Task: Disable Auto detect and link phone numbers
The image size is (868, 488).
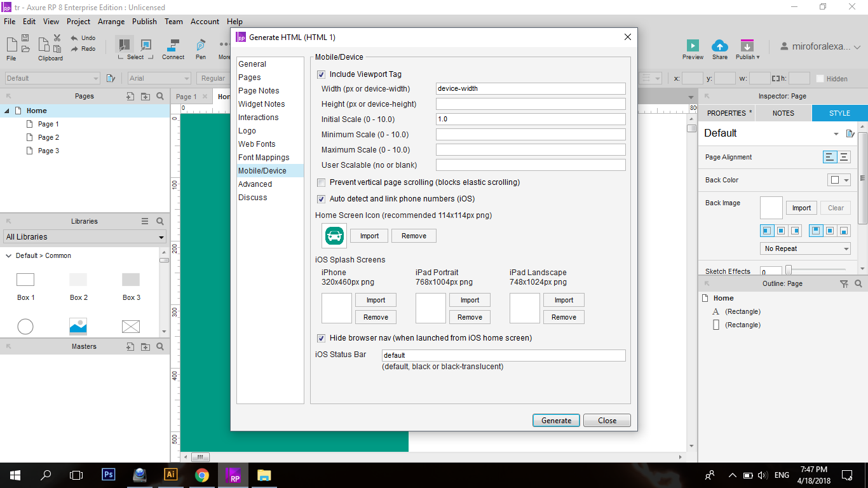Action: tap(322, 198)
